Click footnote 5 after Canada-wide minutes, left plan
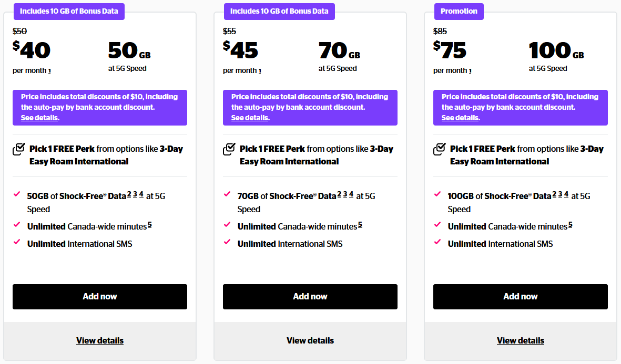The image size is (621, 364). (x=150, y=224)
